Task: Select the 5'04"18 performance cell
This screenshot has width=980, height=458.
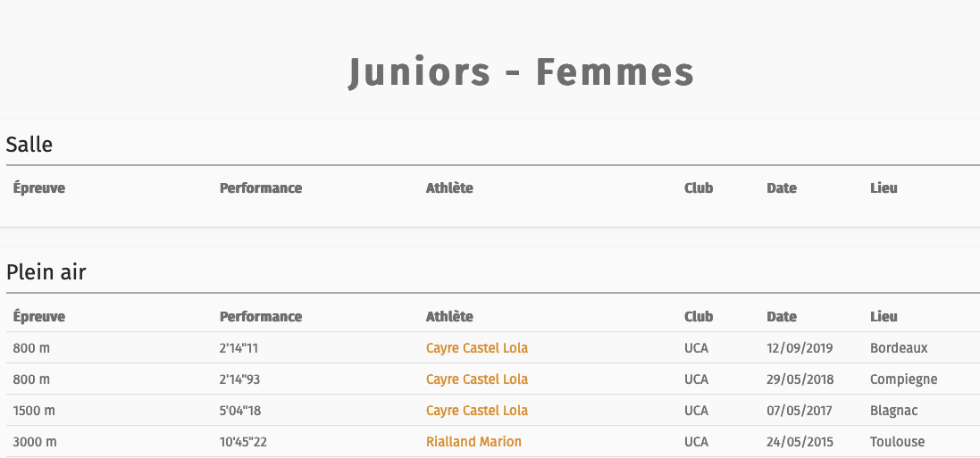Action: pyautogui.click(x=241, y=411)
